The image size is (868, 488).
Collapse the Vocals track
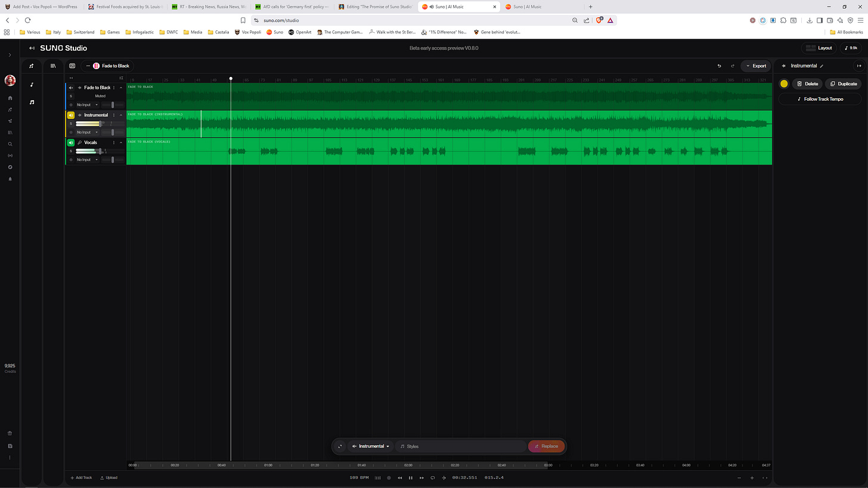(121, 142)
